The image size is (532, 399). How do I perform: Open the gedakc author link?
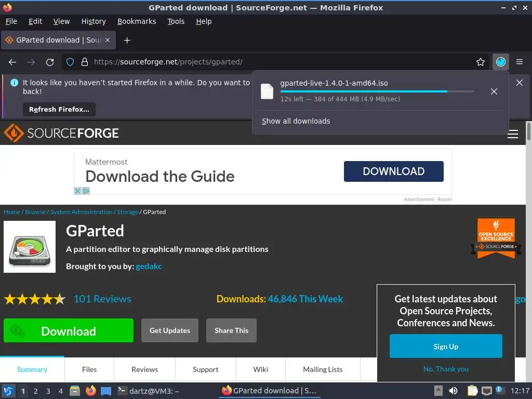click(149, 267)
